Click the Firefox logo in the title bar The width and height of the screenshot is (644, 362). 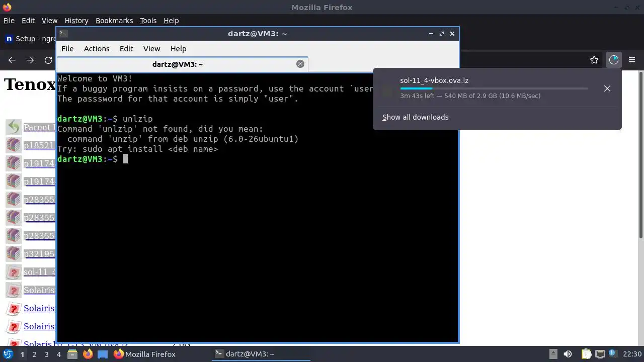(x=7, y=7)
